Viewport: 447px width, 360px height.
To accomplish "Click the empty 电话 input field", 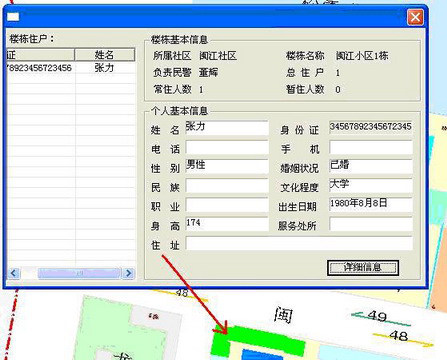I will pos(227,147).
